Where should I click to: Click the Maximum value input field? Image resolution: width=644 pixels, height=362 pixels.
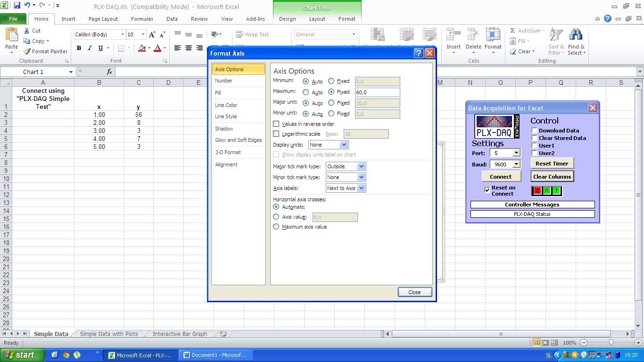[x=377, y=92]
